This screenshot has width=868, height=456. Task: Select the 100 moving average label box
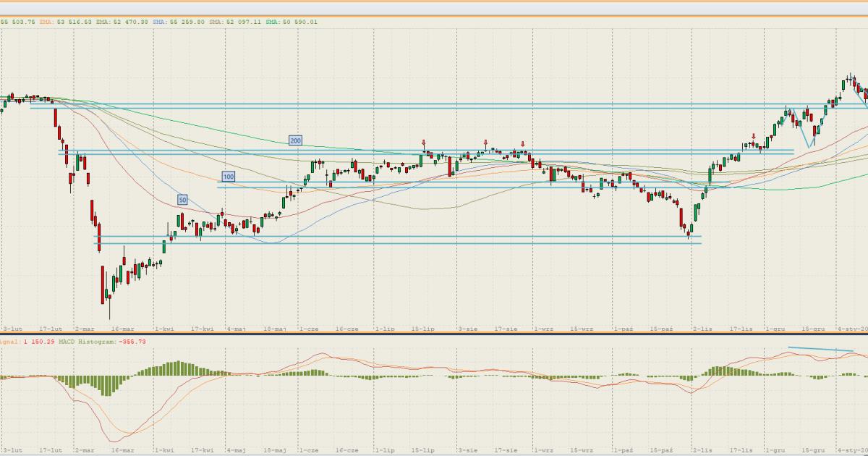tap(228, 177)
